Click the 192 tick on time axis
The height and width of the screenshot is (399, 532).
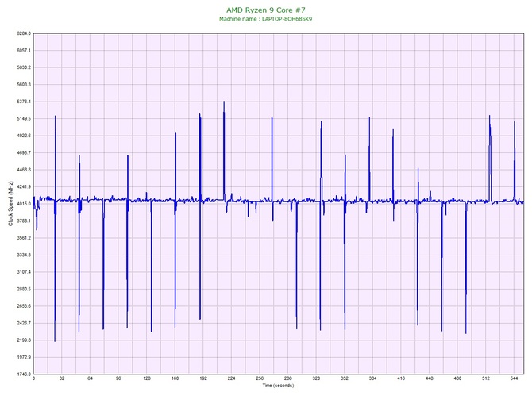tap(203, 378)
